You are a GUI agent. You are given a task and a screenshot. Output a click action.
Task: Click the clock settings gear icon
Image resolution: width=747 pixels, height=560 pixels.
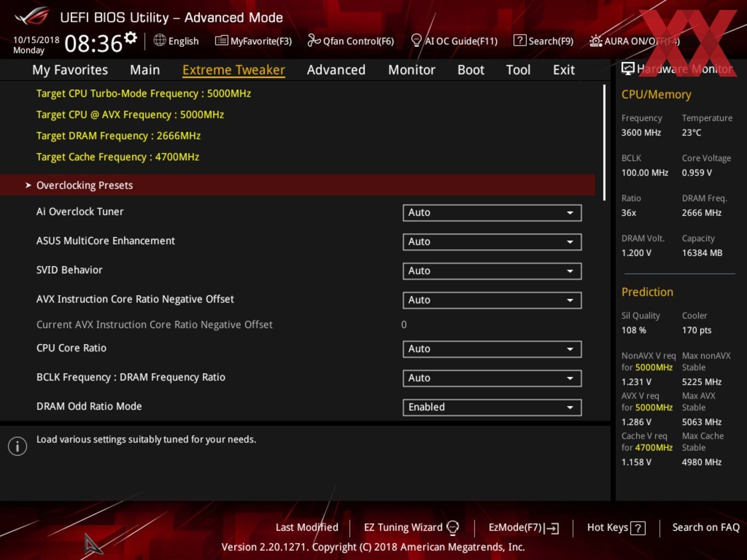130,38
